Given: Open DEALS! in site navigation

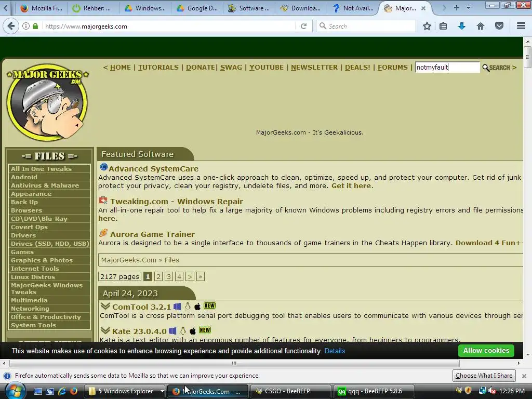Looking at the screenshot, I should [357, 68].
